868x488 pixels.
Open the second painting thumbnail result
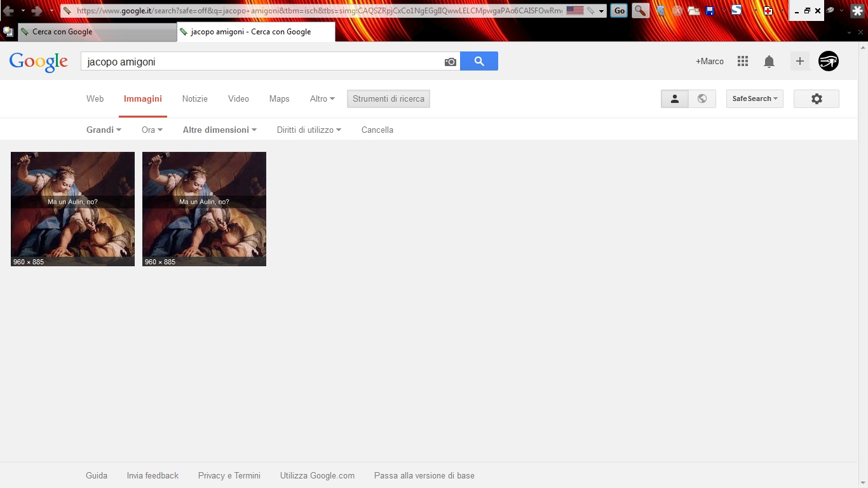tap(204, 209)
